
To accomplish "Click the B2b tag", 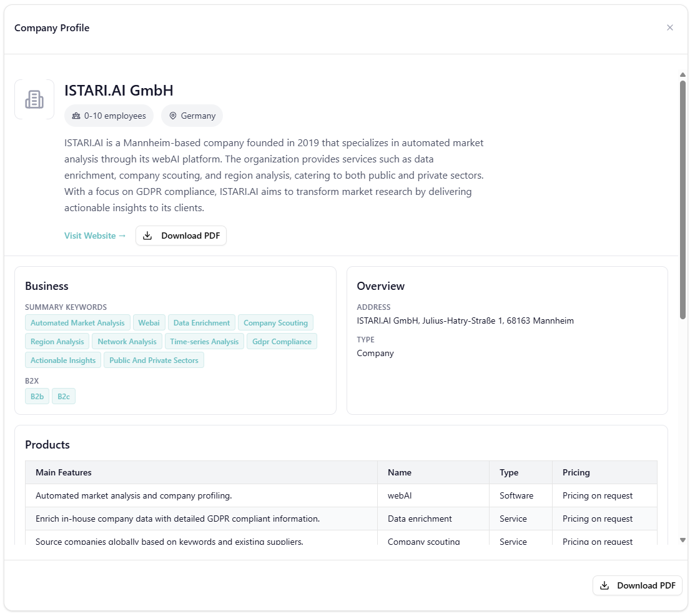I will click(37, 396).
